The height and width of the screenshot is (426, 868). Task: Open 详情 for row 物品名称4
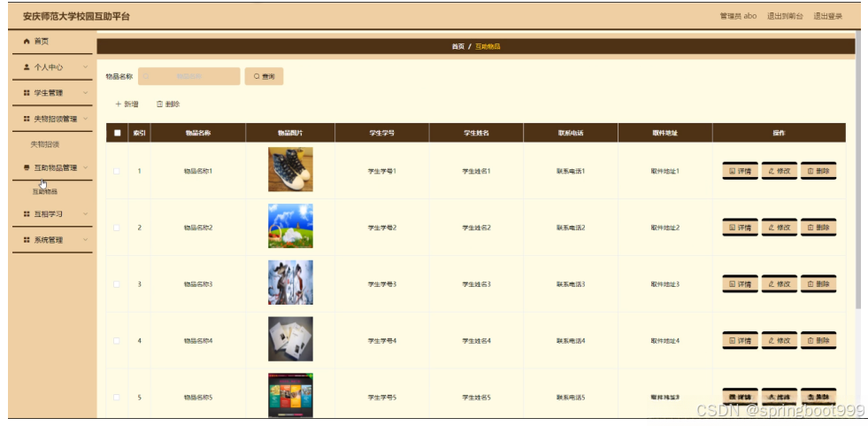(740, 341)
